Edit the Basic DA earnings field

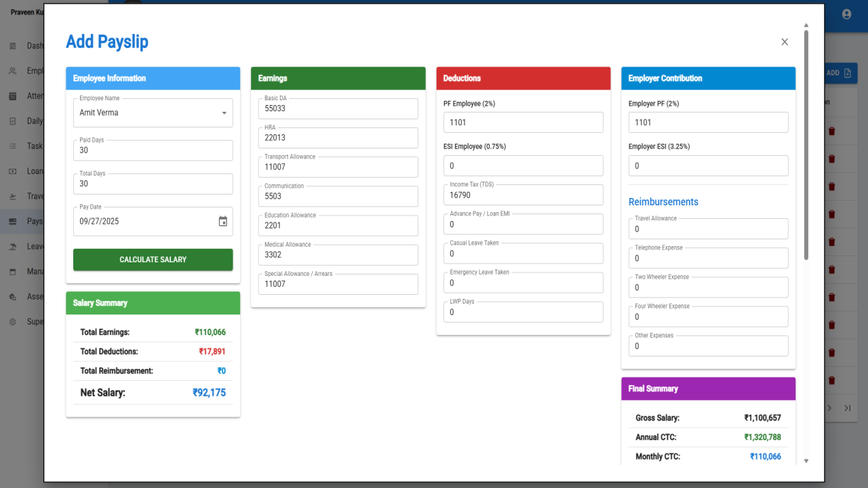(x=338, y=108)
